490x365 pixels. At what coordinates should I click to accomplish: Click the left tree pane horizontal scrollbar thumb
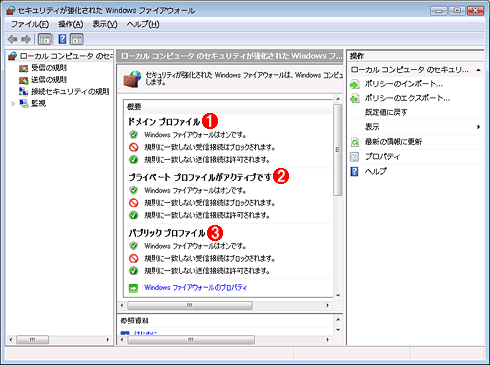click(x=32, y=339)
